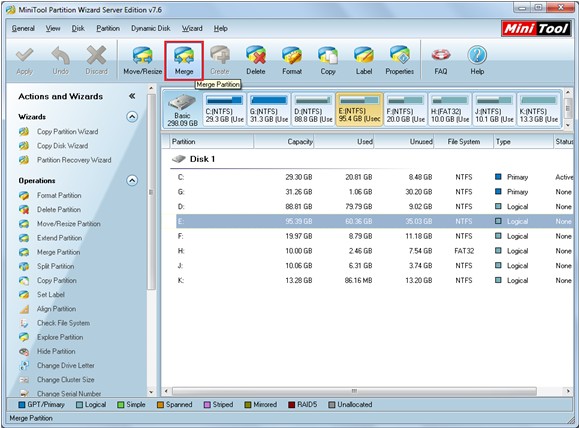Sort by the Partition column header
The width and height of the screenshot is (579, 428).
point(212,142)
